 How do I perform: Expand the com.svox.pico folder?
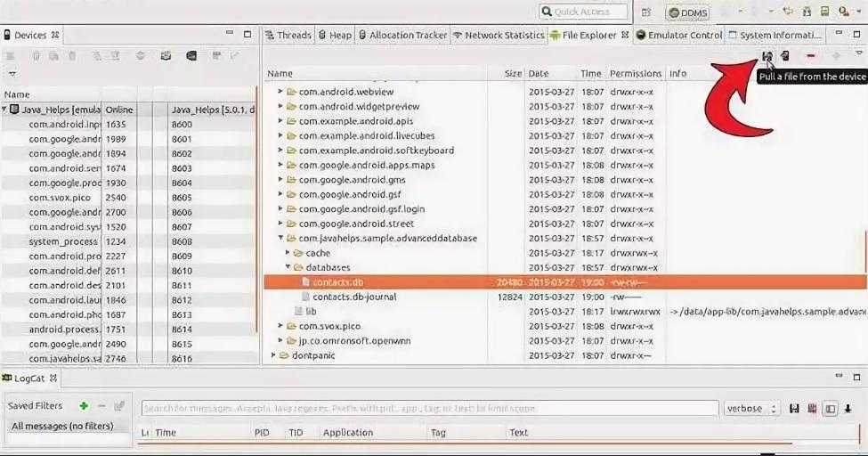pos(280,326)
